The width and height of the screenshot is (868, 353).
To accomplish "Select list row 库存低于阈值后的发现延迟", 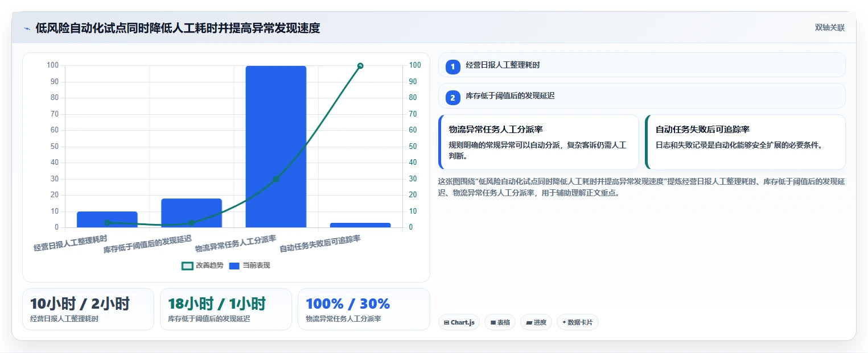I will coord(641,95).
